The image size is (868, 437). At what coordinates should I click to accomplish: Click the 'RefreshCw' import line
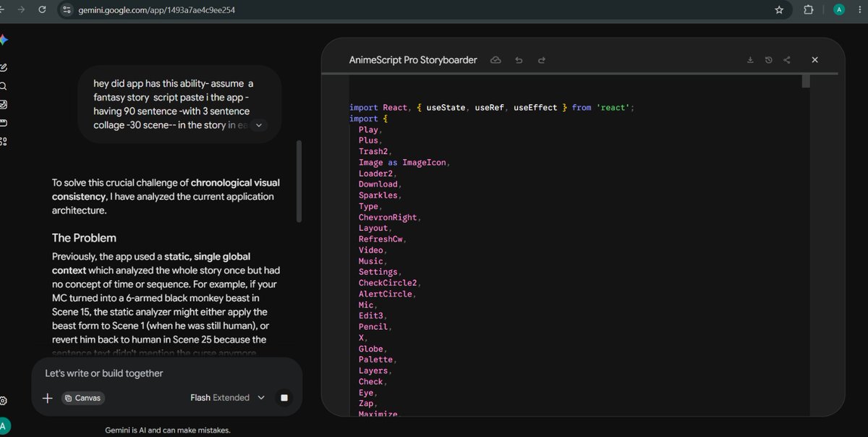coord(380,239)
